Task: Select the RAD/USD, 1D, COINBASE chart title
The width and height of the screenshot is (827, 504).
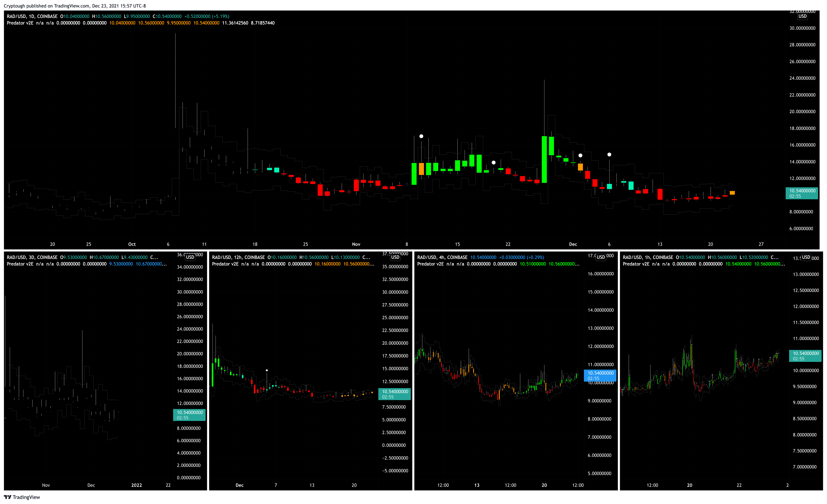Action: click(32, 16)
